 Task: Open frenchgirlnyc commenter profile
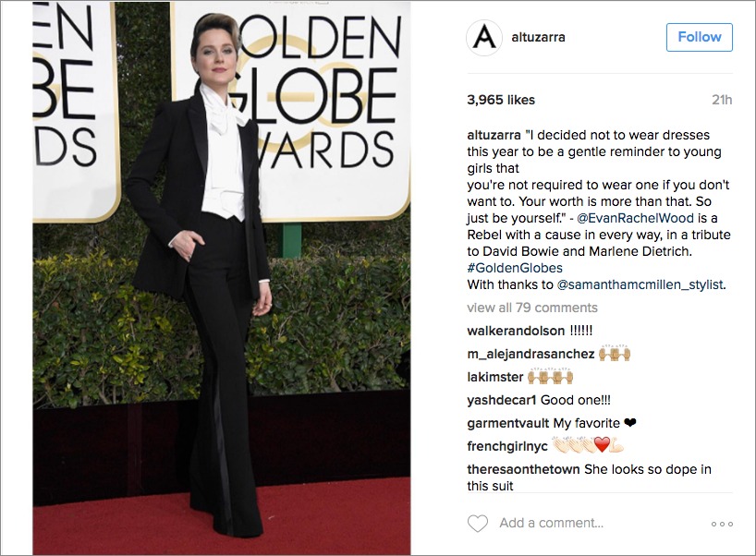[507, 447]
